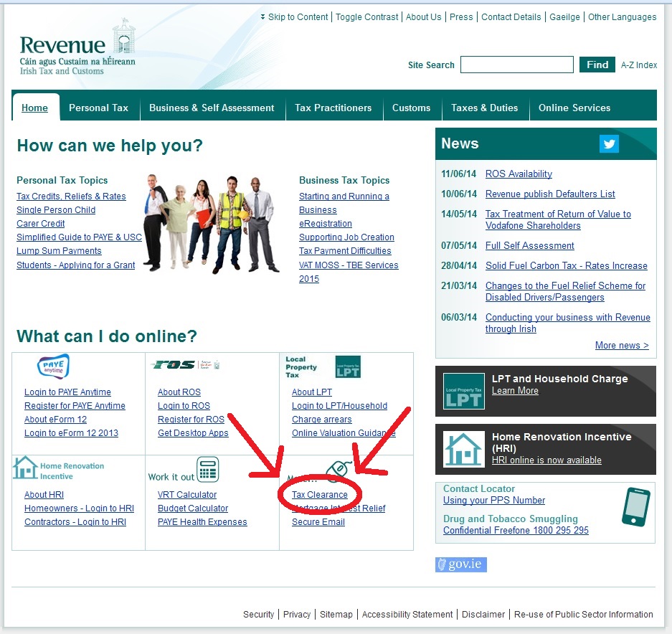
Task: Switch to Gaeilge language
Action: tap(564, 17)
